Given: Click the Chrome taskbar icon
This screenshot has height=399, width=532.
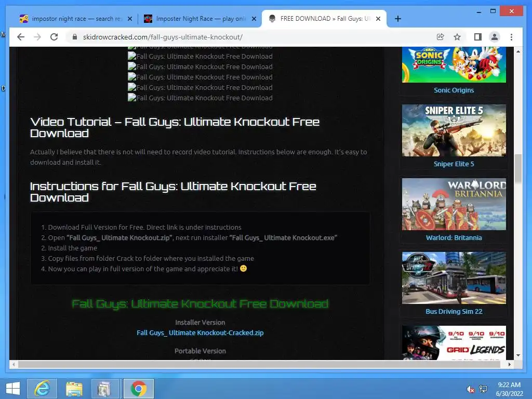Looking at the screenshot, I should coord(138,388).
